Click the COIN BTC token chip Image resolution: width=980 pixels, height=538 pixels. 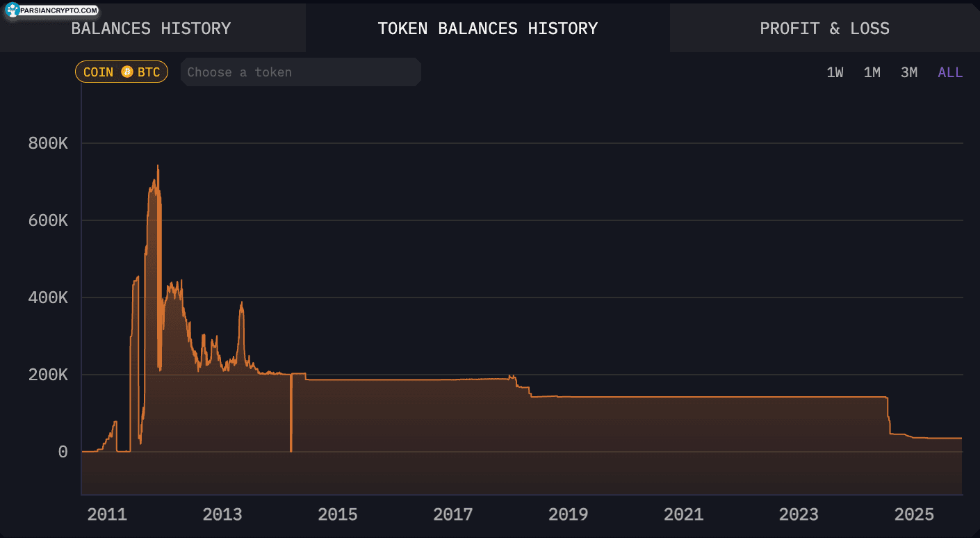[x=122, y=72]
